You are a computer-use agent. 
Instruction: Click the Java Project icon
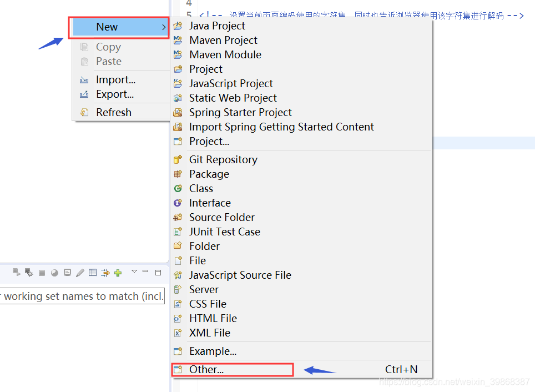click(178, 26)
